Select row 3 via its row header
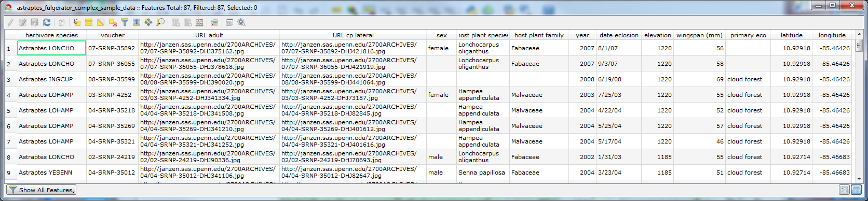868x201 pixels. pyautogui.click(x=11, y=79)
